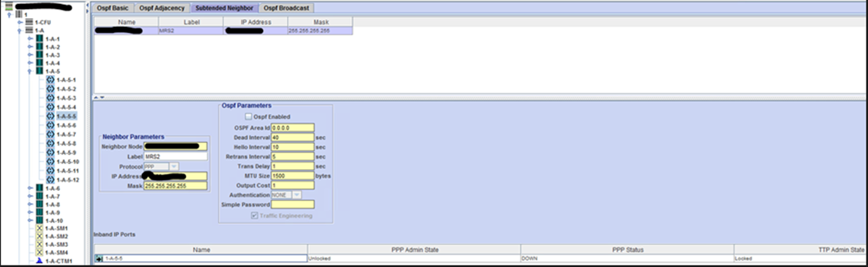Expand the 1-A-6 tree node
Screen dimensions: 868x267
[30, 189]
